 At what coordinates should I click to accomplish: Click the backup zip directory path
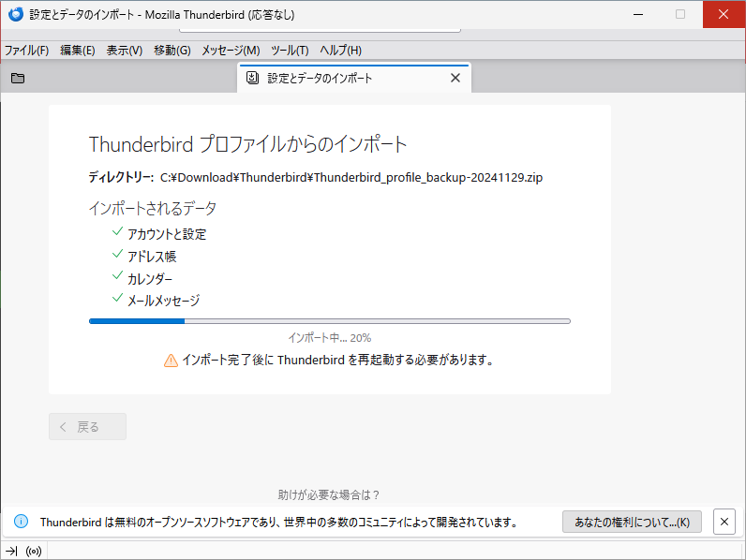pyautogui.click(x=351, y=177)
